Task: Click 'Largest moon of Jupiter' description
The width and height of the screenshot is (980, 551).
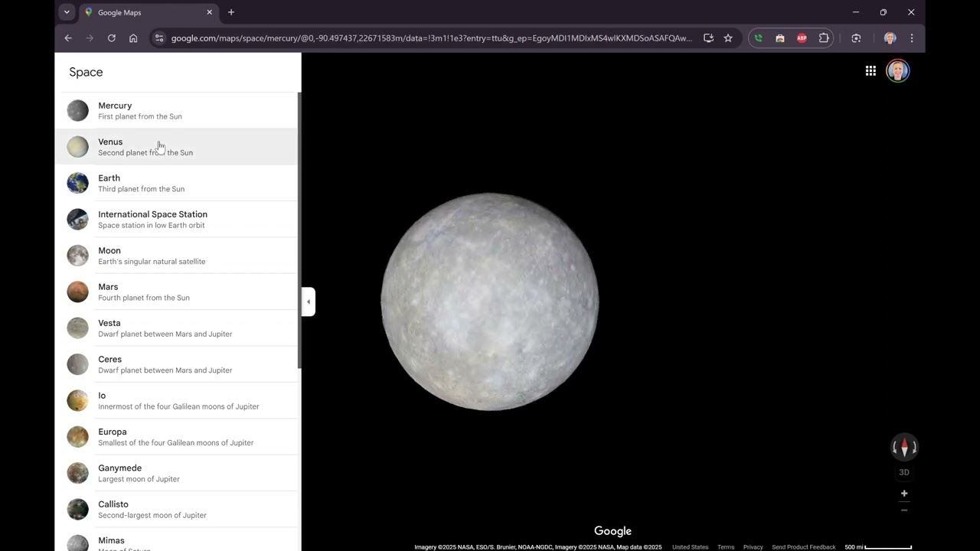Action: tap(139, 479)
